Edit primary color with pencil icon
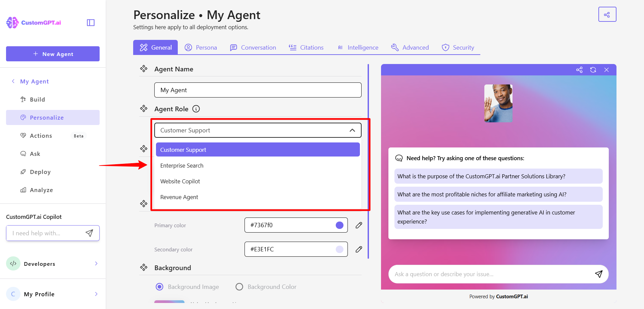 click(x=359, y=225)
